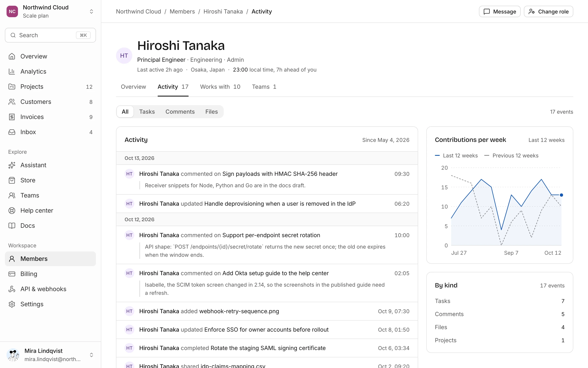Click the Message button
This screenshot has width=588, height=368.
point(499,11)
